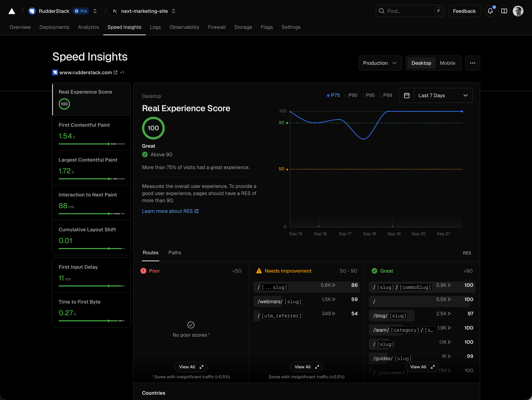532x400 pixels.
Task: Open the documentation book icon
Action: click(x=504, y=11)
